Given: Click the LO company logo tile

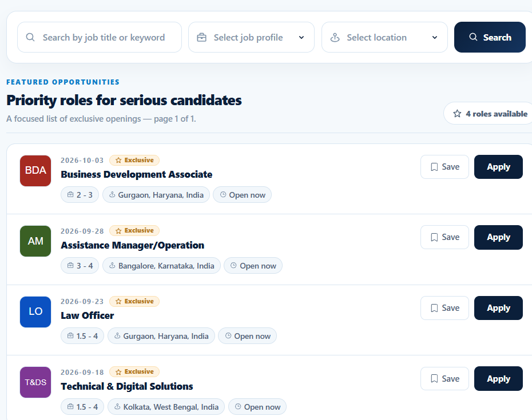Looking at the screenshot, I should [35, 311].
